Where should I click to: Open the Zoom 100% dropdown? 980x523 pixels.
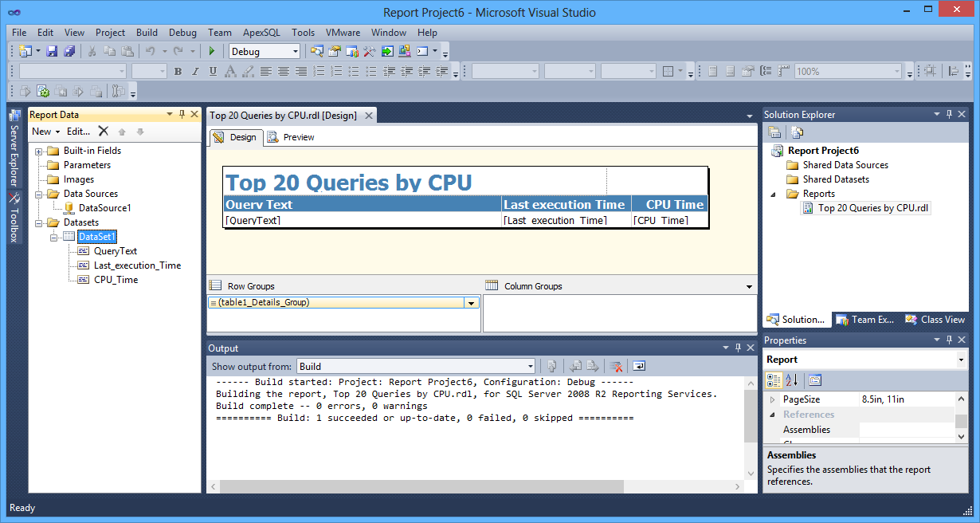click(896, 71)
